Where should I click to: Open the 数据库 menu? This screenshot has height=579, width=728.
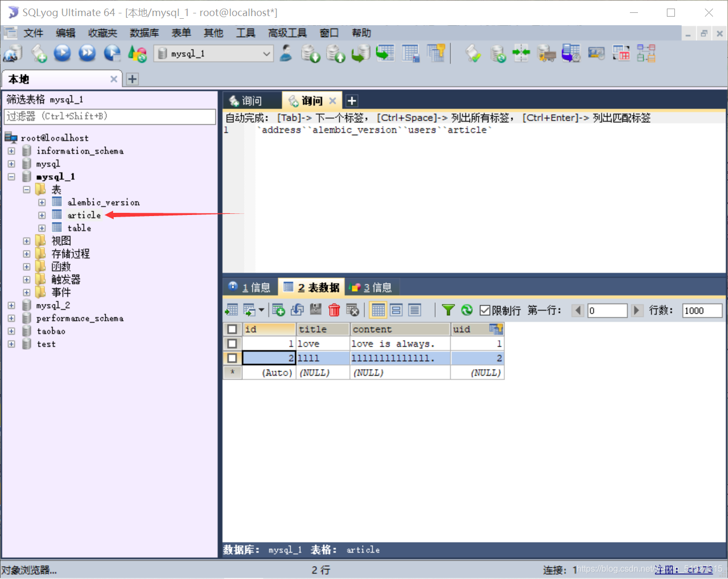(x=144, y=33)
